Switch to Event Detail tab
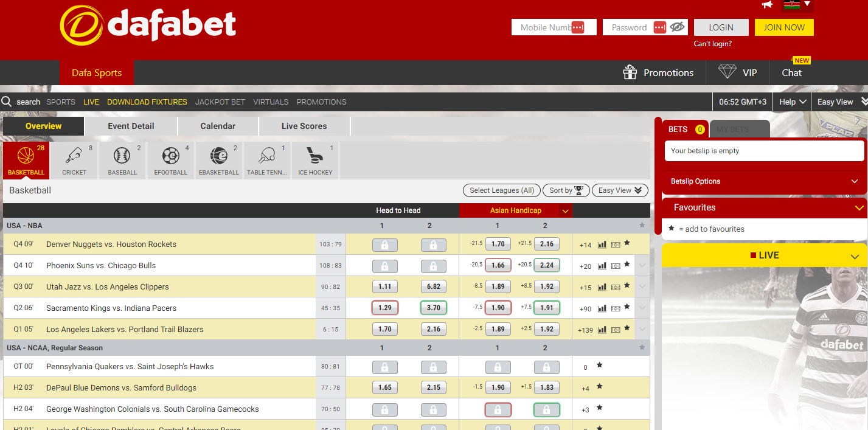Image resolution: width=868 pixels, height=430 pixels. (131, 126)
